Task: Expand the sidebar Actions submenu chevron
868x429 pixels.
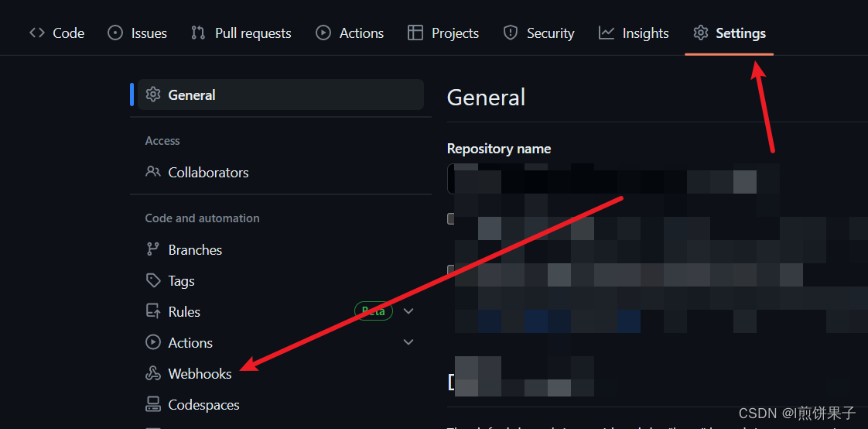Action: (x=408, y=342)
